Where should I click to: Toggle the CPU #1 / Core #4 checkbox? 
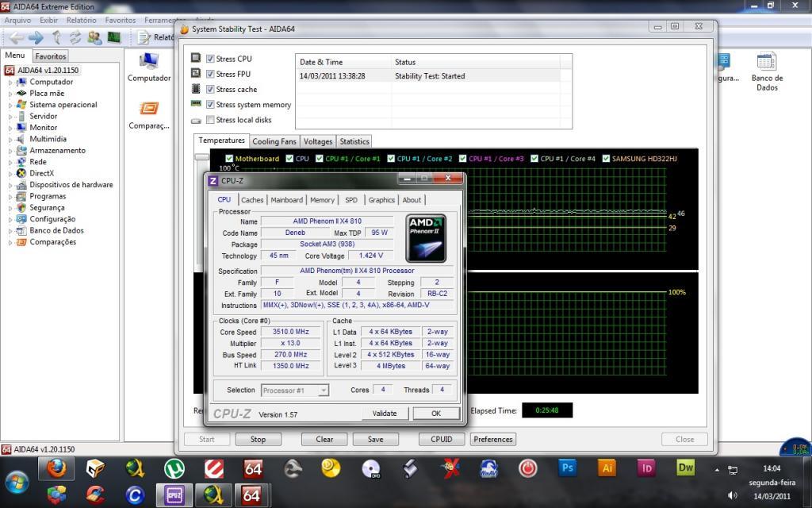[534, 159]
